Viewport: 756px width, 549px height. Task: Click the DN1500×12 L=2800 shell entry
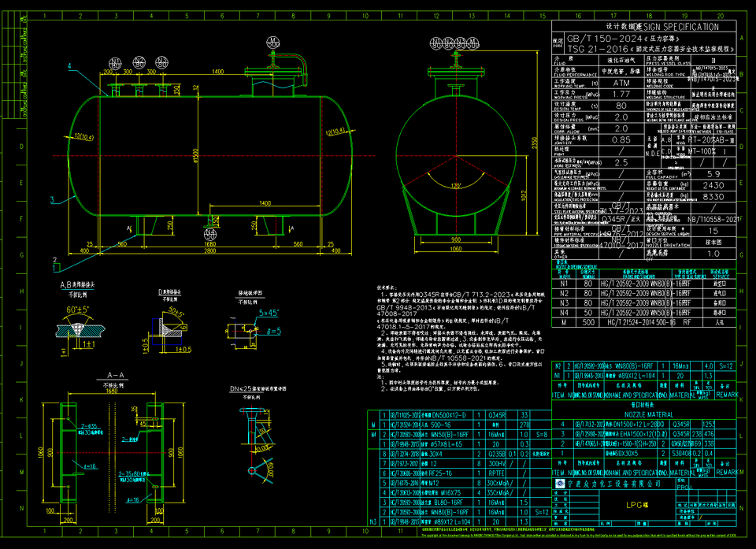pos(638,425)
